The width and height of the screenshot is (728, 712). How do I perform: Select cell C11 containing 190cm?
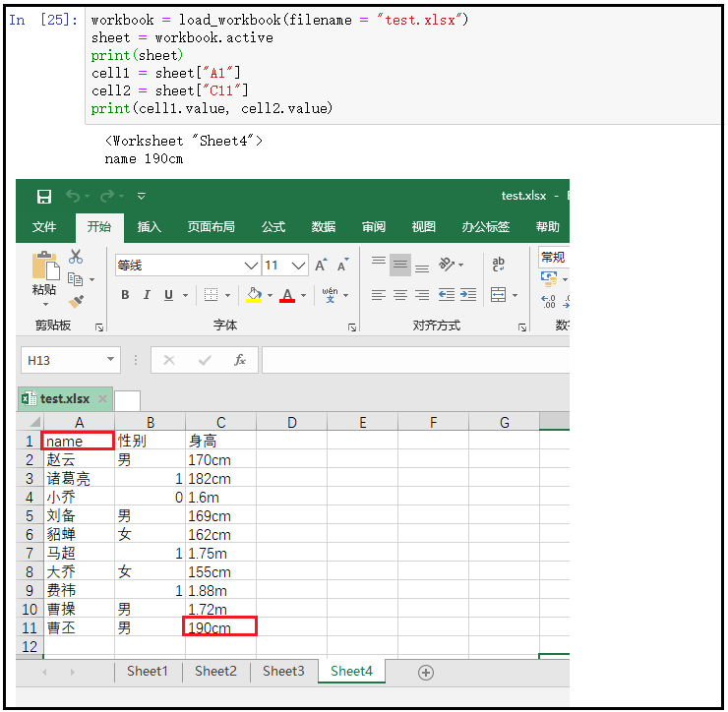(220, 627)
